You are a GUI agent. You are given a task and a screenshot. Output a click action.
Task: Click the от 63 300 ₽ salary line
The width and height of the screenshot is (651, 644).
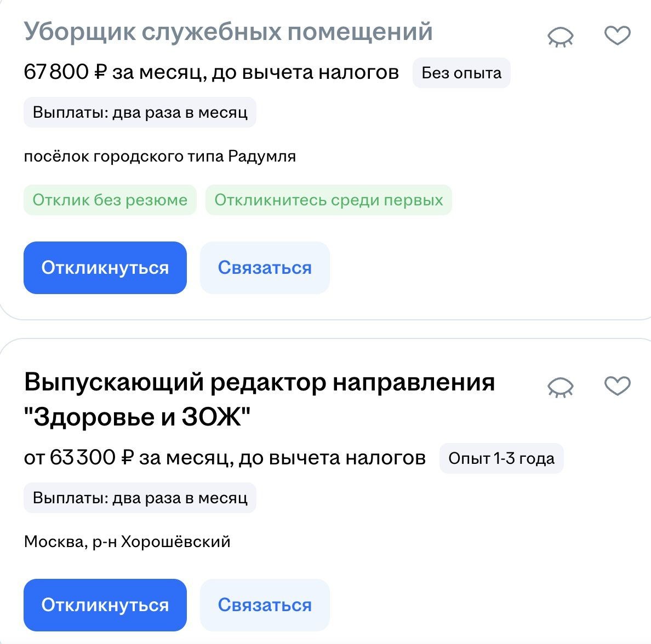point(225,457)
